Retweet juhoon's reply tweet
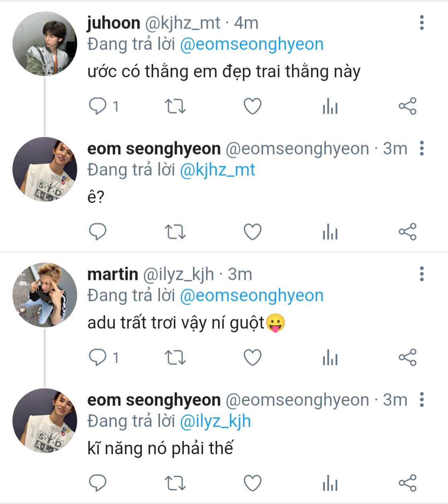The image size is (448, 504). tap(175, 107)
